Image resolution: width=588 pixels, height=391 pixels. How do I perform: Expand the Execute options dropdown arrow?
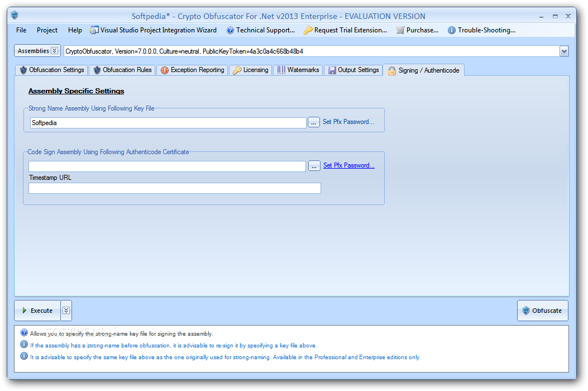point(66,311)
